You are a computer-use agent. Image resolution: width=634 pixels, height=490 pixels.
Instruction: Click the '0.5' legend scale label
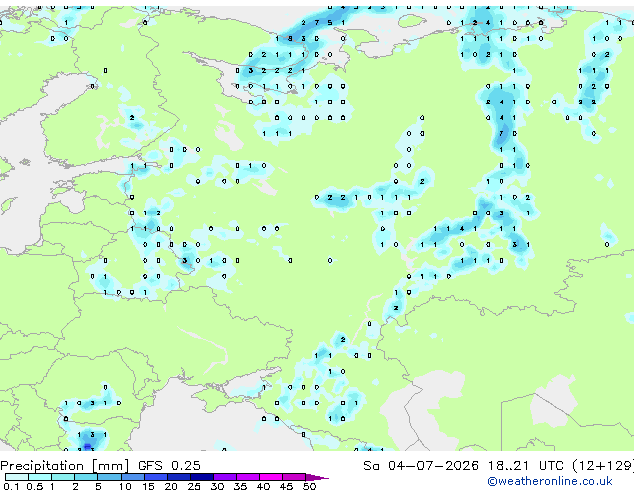35,486
